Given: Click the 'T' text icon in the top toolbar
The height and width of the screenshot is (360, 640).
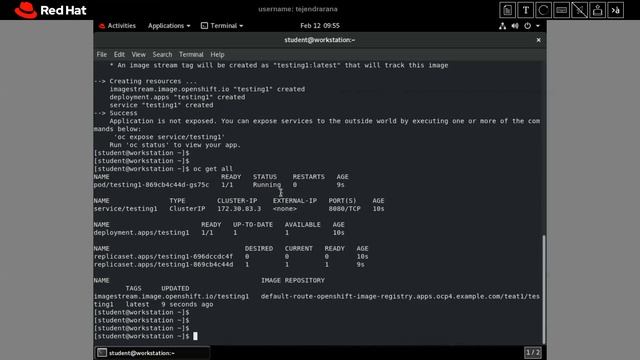Looking at the screenshot, I should [x=525, y=10].
